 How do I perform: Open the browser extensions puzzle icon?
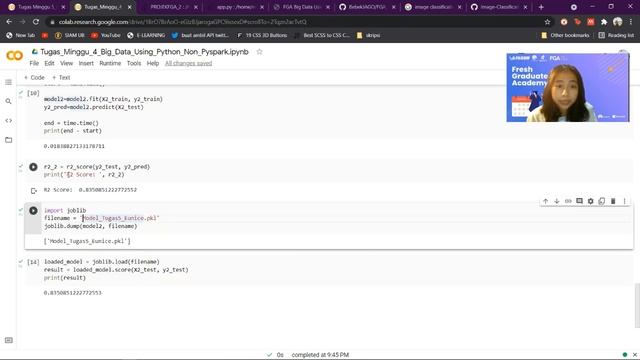604,22
